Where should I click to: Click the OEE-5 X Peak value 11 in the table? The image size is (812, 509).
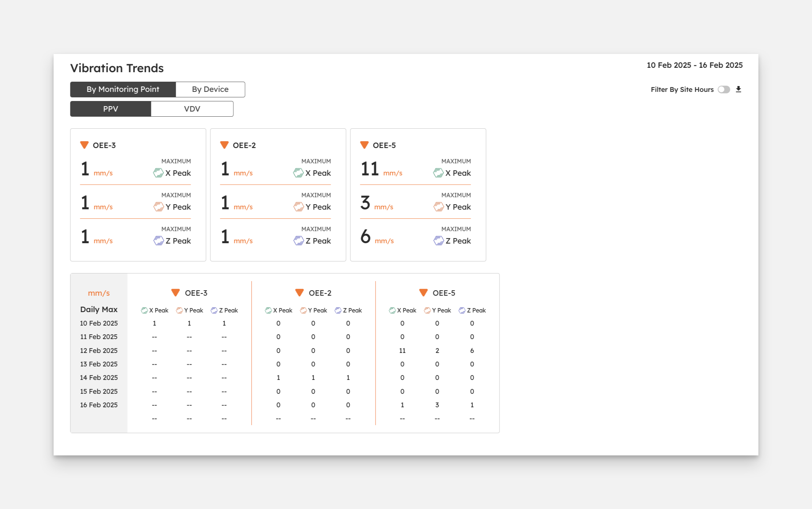point(402,350)
